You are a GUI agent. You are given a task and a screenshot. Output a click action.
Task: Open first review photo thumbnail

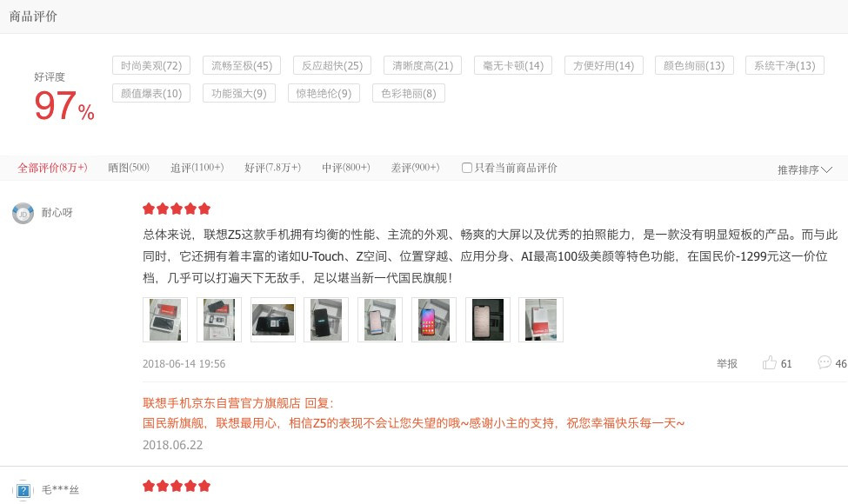165,320
